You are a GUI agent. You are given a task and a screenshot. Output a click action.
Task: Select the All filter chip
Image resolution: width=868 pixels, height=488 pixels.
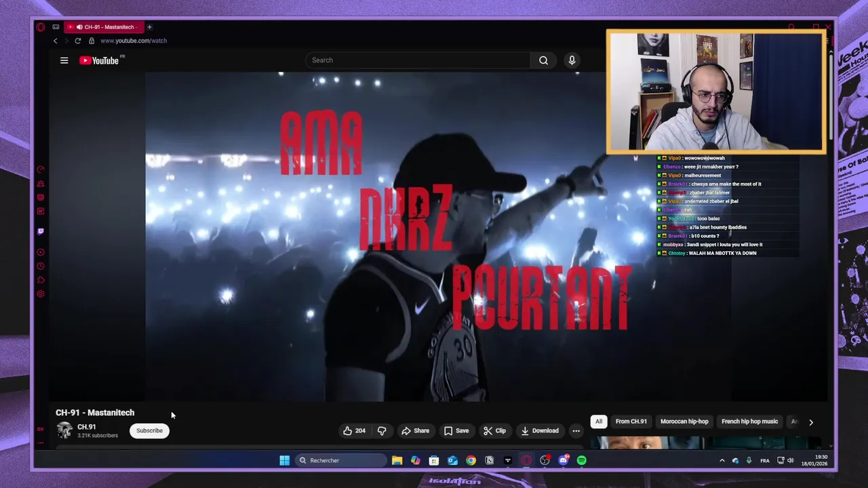599,422
